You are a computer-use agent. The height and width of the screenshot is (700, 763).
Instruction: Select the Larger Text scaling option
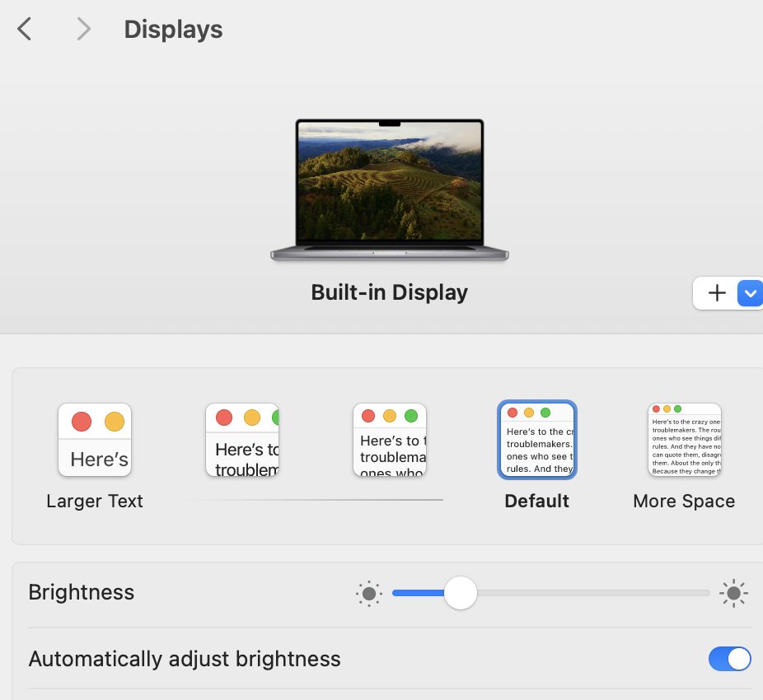(95, 440)
